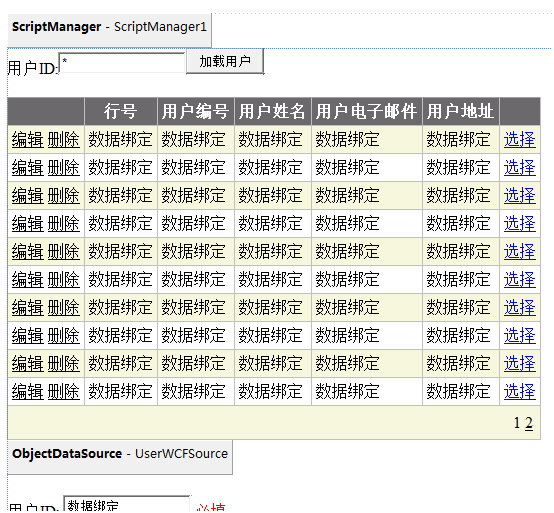Click 编辑 in the seventh grid row
This screenshot has height=513, width=554.
pyautogui.click(x=28, y=307)
